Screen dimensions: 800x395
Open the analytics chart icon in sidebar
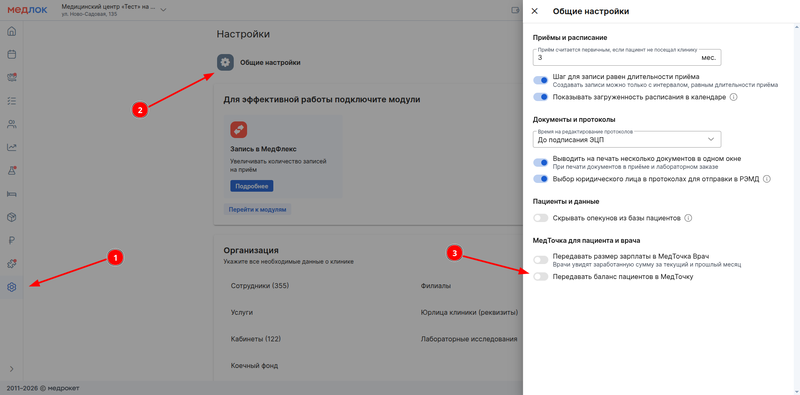(x=12, y=147)
